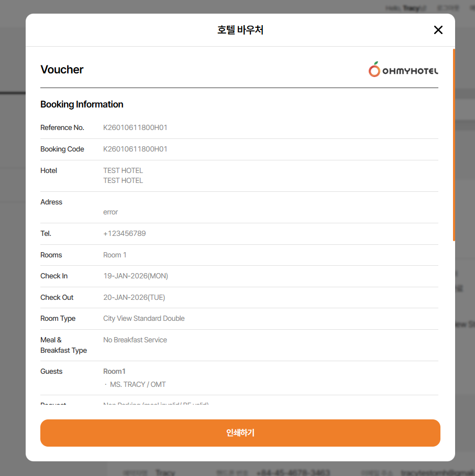475x476 pixels.
Task: Click the 'Guests' label
Action: 51,372
